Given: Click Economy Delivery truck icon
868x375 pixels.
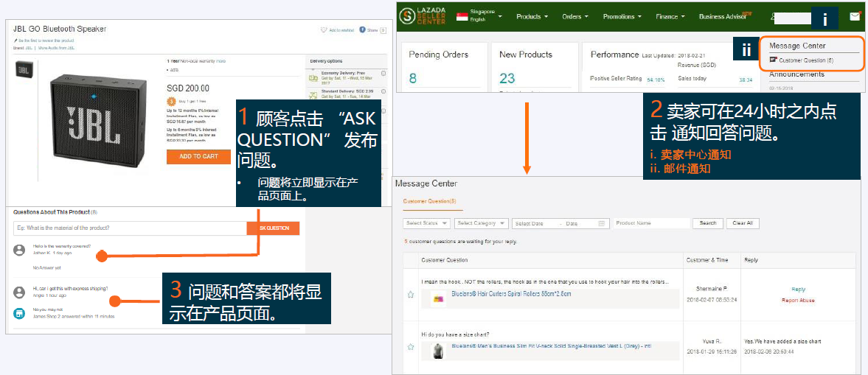Looking at the screenshot, I should pyautogui.click(x=313, y=77).
